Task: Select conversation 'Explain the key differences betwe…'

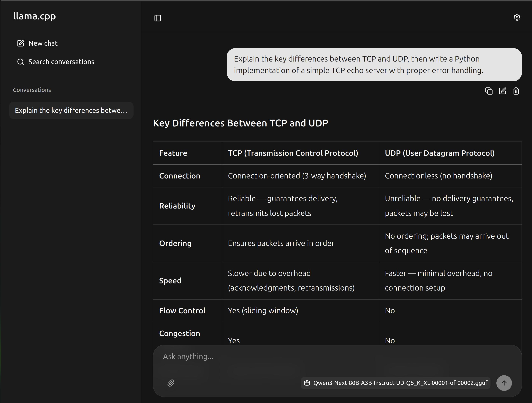Action: click(x=71, y=110)
